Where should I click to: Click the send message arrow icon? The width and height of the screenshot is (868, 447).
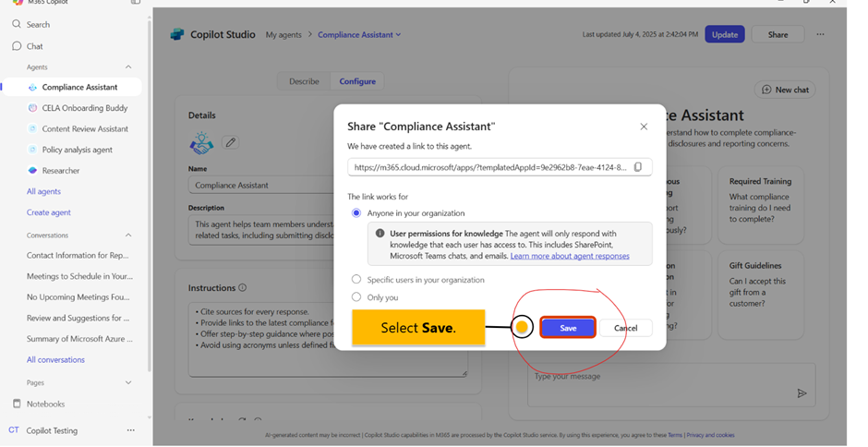pos(802,393)
